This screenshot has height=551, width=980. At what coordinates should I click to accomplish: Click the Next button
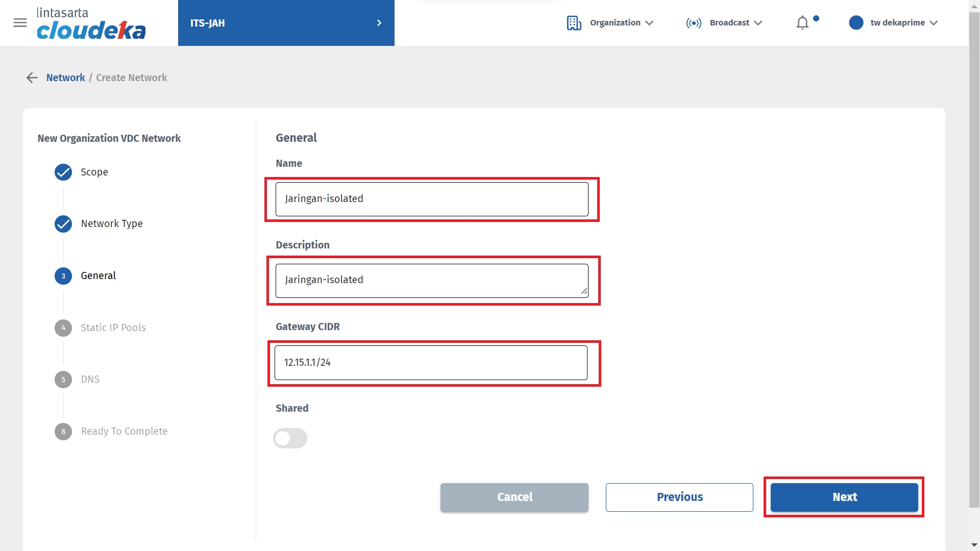point(844,497)
